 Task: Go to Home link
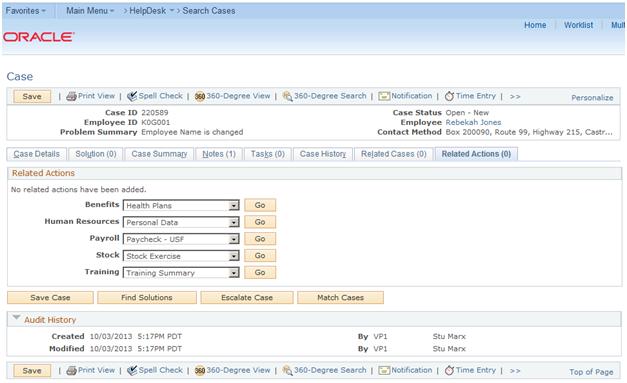coord(535,25)
